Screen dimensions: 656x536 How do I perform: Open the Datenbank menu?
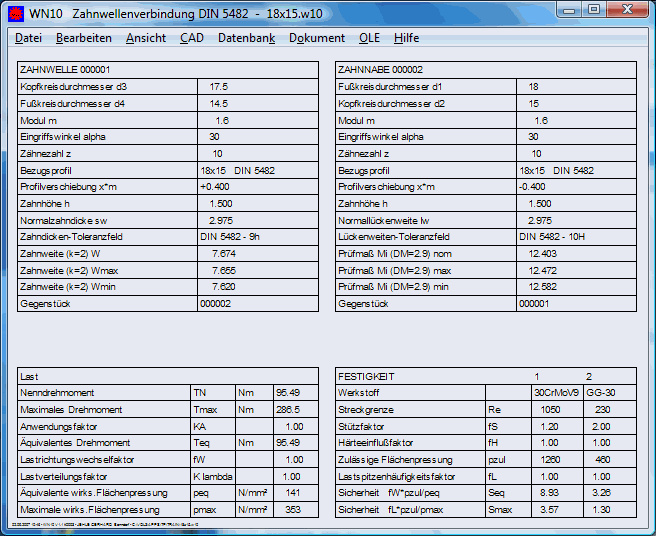246,38
